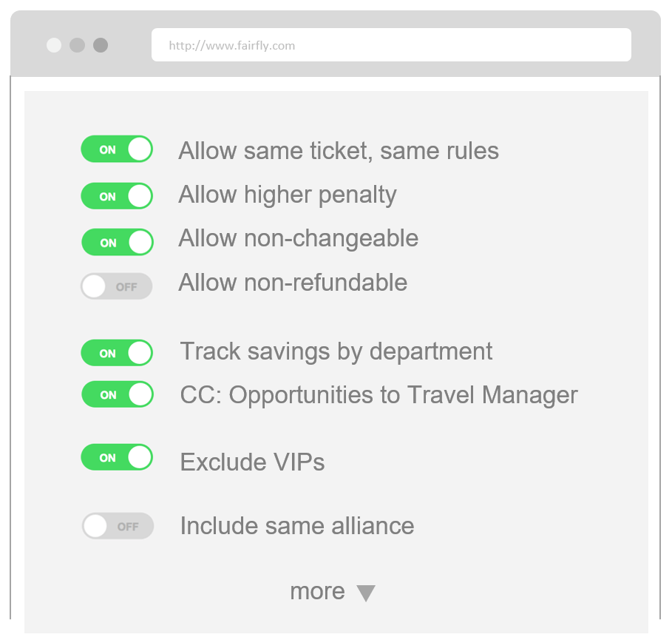Screen dimensions: 672x637
Task: Click the 'more' text link
Action: tap(318, 592)
